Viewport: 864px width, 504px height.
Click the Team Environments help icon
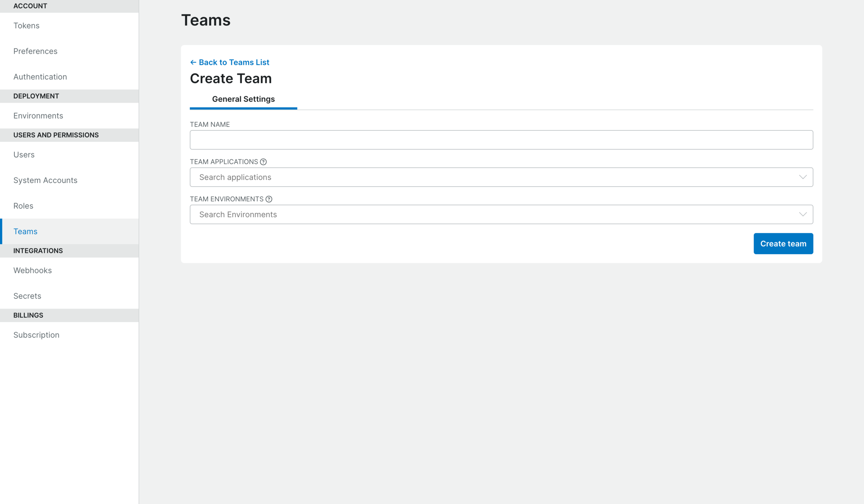coord(270,199)
